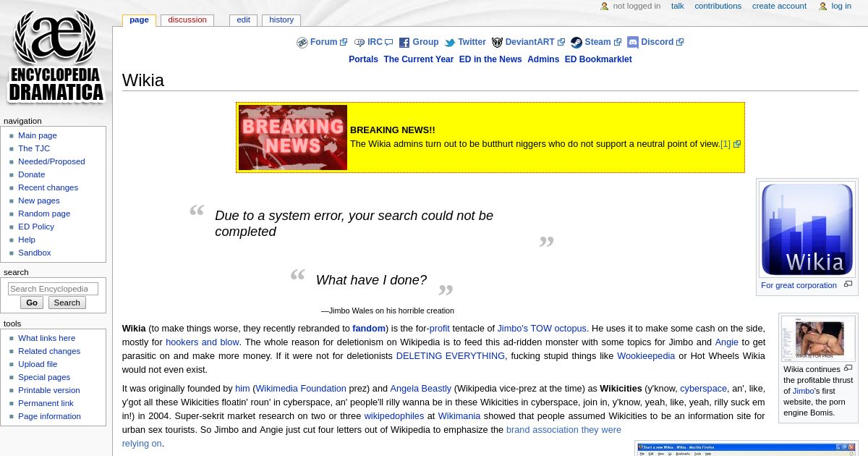The image size is (868, 456).
Task: Open Related changes tool
Action: point(49,351)
